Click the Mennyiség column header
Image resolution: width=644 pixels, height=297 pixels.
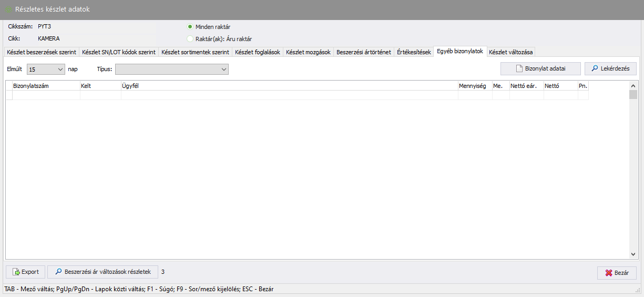pyautogui.click(x=474, y=86)
